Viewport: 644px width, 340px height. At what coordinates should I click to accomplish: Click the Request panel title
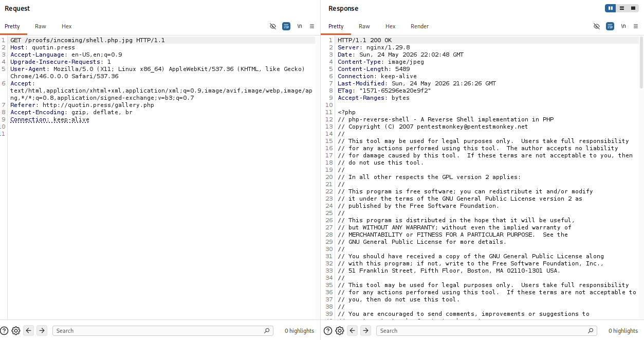tap(17, 8)
